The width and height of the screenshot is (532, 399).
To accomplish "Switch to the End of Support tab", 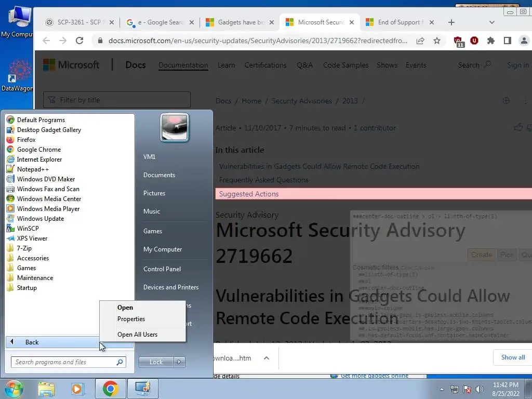I will click(400, 22).
